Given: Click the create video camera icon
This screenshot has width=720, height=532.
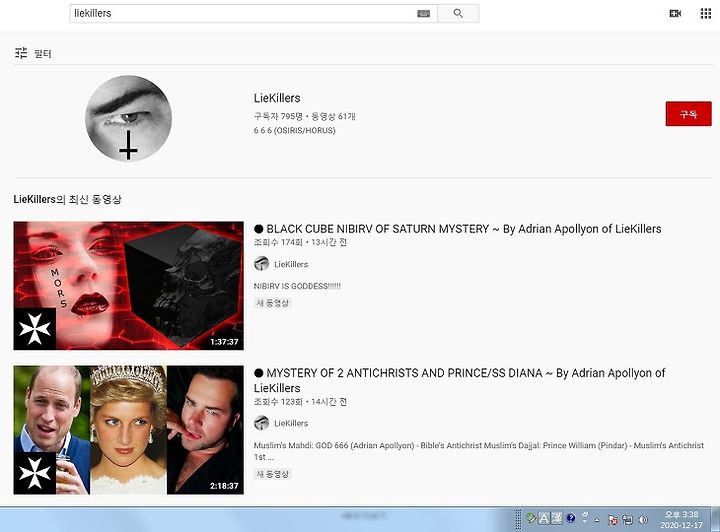Looking at the screenshot, I should pyautogui.click(x=675, y=14).
